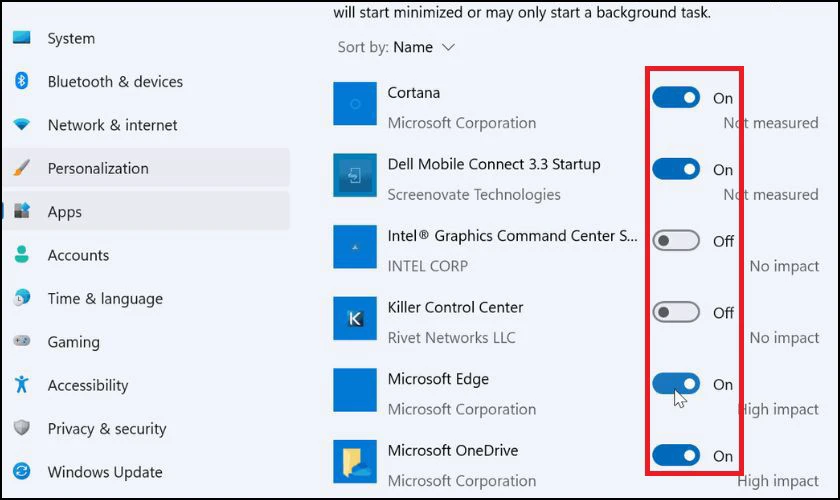Disable Dell Mobile Connect 3.3 Startup toggle
Viewport: 840px width, 500px height.
pyautogui.click(x=676, y=169)
